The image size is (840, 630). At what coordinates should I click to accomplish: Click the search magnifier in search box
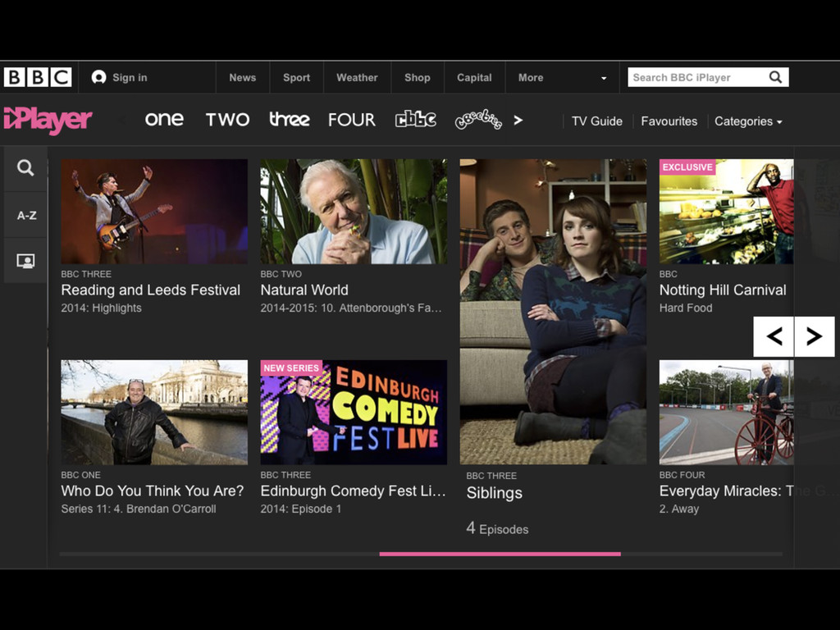(775, 77)
